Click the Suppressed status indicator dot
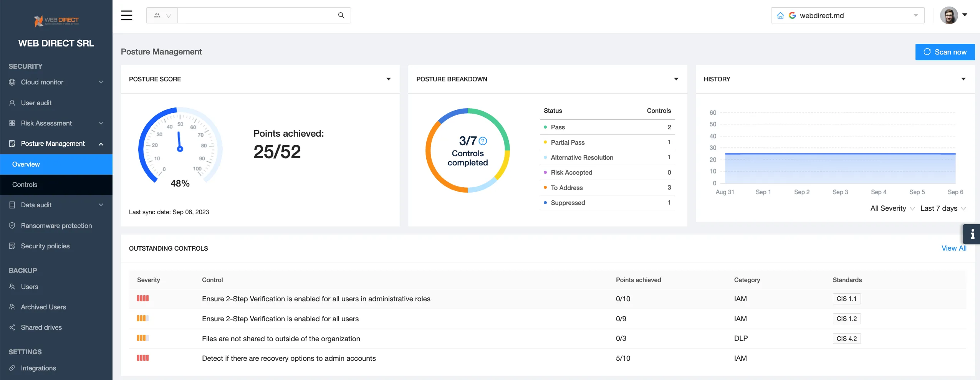 545,203
